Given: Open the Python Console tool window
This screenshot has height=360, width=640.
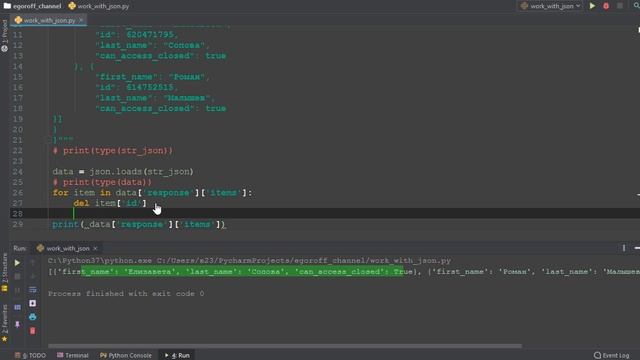Looking at the screenshot, I should [x=126, y=356].
